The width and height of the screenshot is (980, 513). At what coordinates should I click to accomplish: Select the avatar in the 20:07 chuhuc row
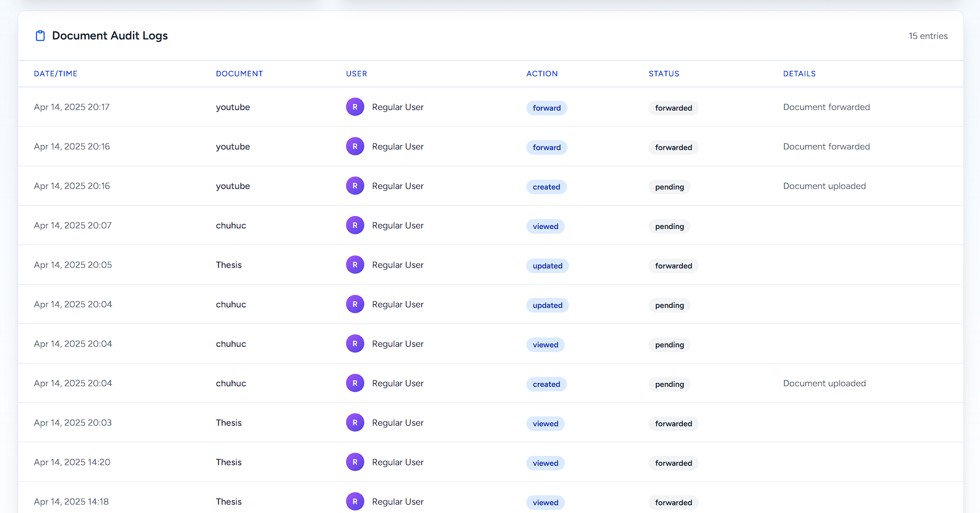[x=355, y=225]
